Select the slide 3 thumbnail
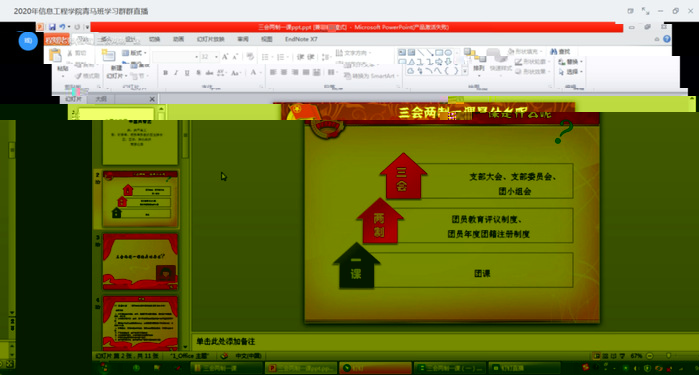This screenshot has width=699, height=375. pyautogui.click(x=140, y=262)
